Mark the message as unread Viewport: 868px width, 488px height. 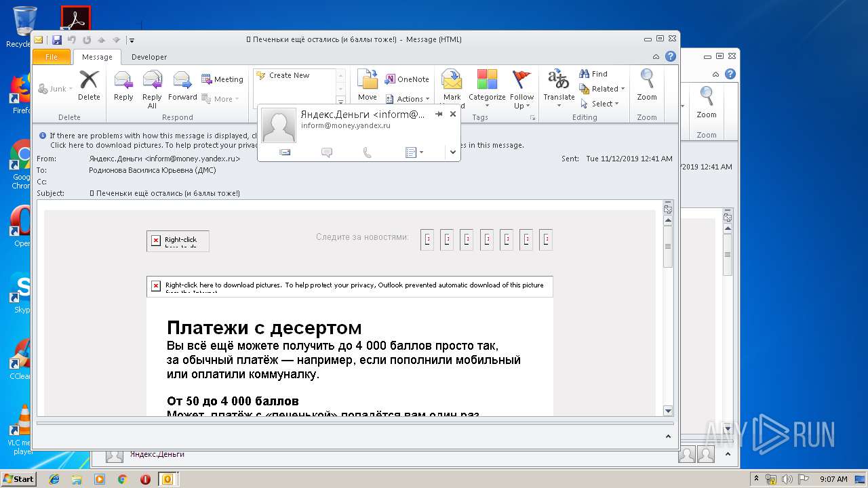pos(452,85)
